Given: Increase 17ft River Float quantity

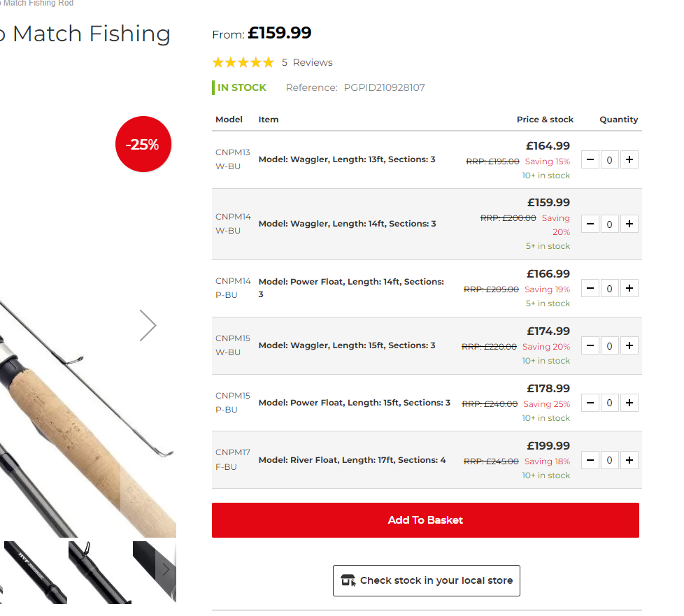Looking at the screenshot, I should [629, 461].
